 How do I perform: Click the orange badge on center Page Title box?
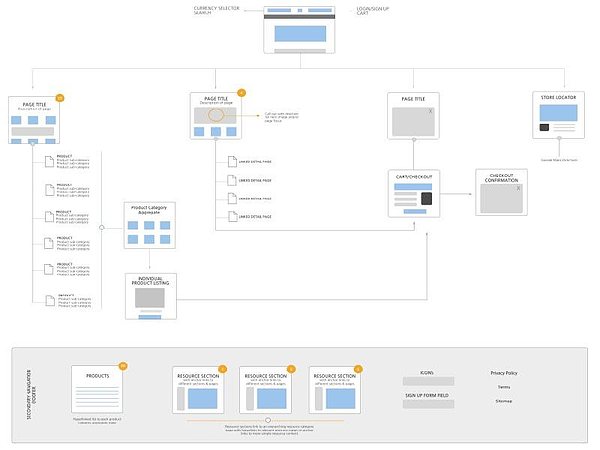pos(241,93)
